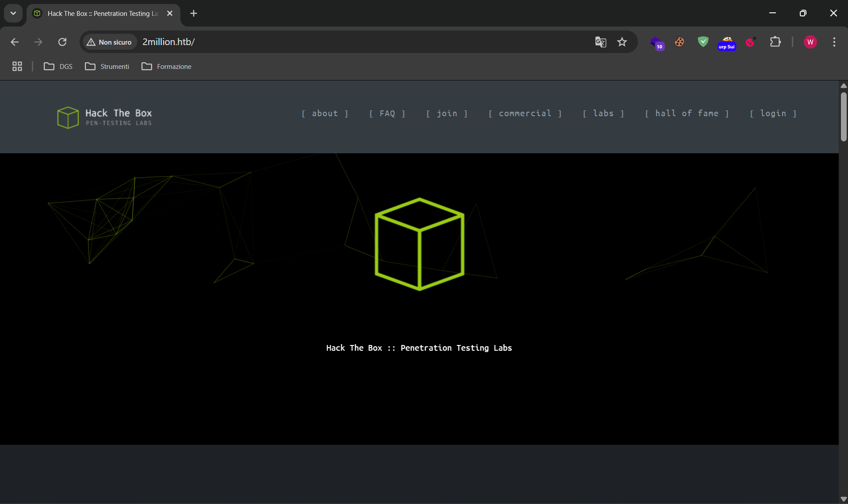This screenshot has height=504, width=848.
Task: Open the Chrome three-dot menu
Action: [x=834, y=42]
